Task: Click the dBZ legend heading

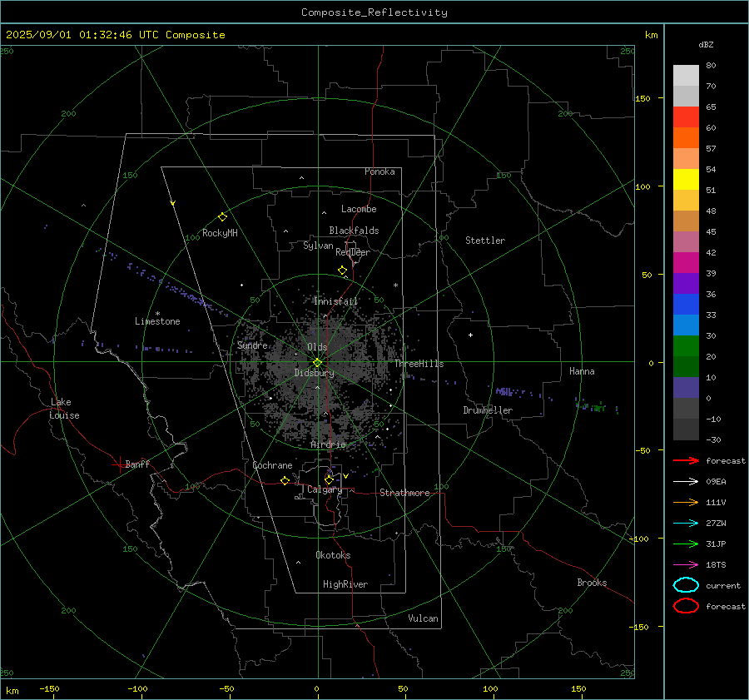Action: point(706,44)
